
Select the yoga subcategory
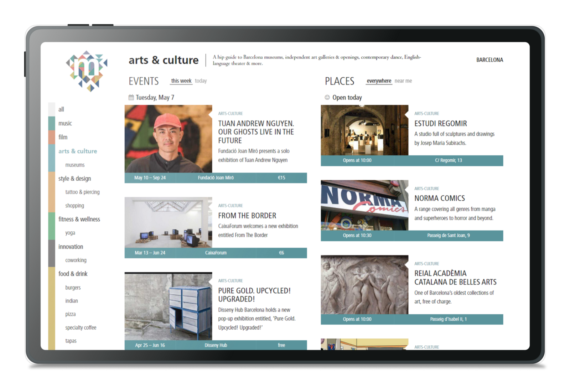tap(70, 233)
